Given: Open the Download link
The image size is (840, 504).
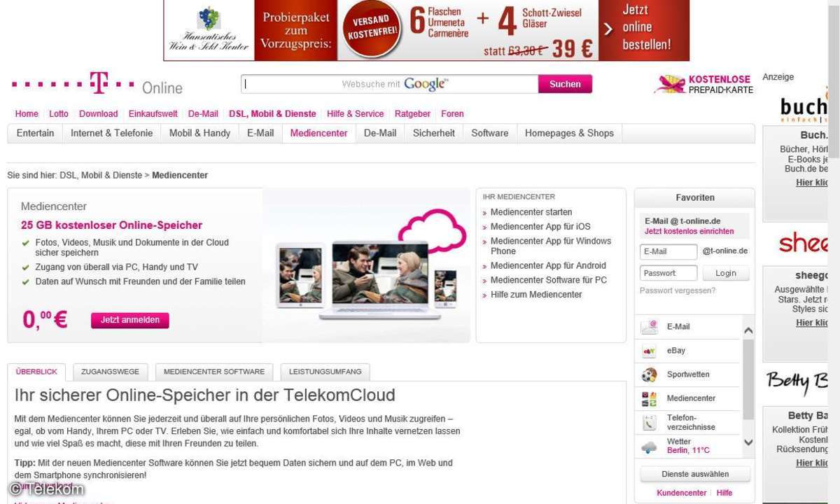Looking at the screenshot, I should pyautogui.click(x=98, y=113).
